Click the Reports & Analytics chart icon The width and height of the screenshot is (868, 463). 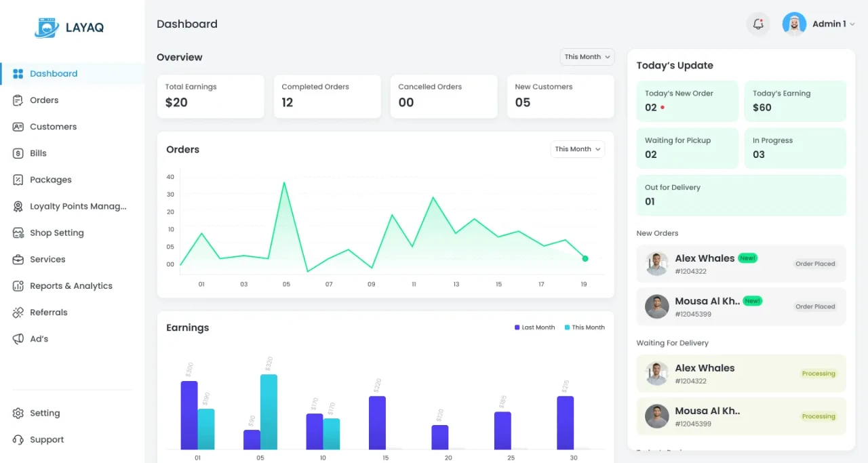pyautogui.click(x=18, y=286)
